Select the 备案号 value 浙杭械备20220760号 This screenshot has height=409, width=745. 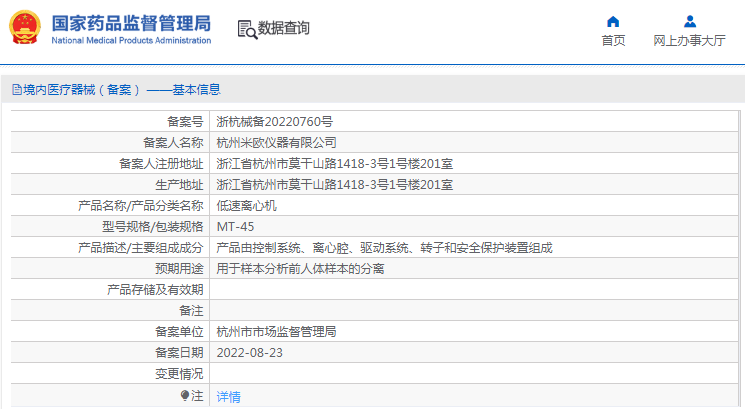click(x=275, y=121)
